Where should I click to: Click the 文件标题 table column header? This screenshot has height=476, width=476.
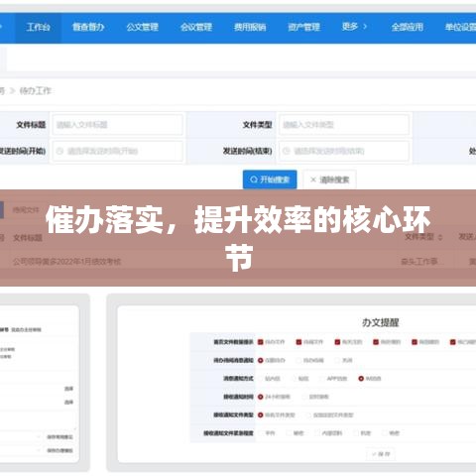tap(28, 238)
